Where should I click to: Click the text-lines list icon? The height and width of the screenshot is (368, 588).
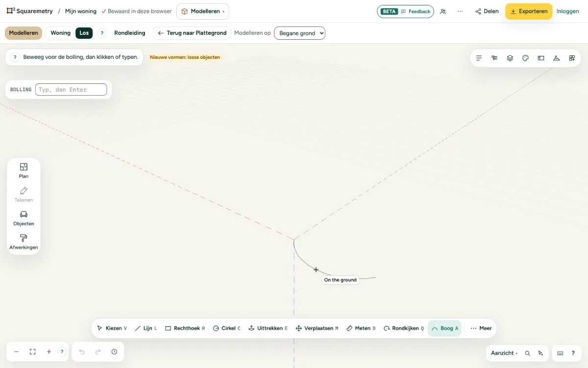pos(479,58)
